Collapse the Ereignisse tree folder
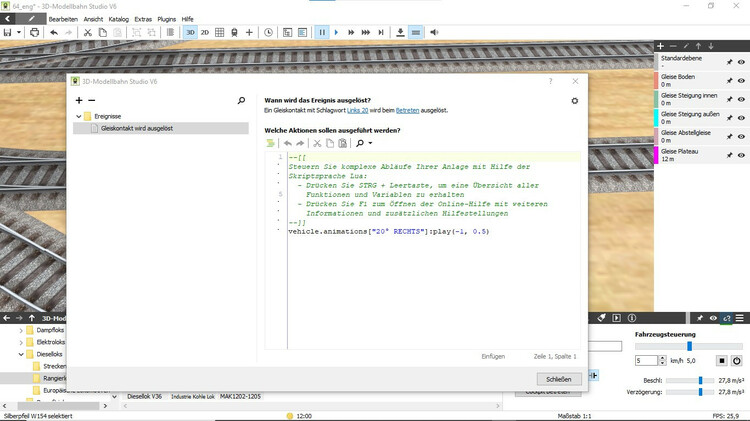This screenshot has height=421, width=750. [x=78, y=116]
